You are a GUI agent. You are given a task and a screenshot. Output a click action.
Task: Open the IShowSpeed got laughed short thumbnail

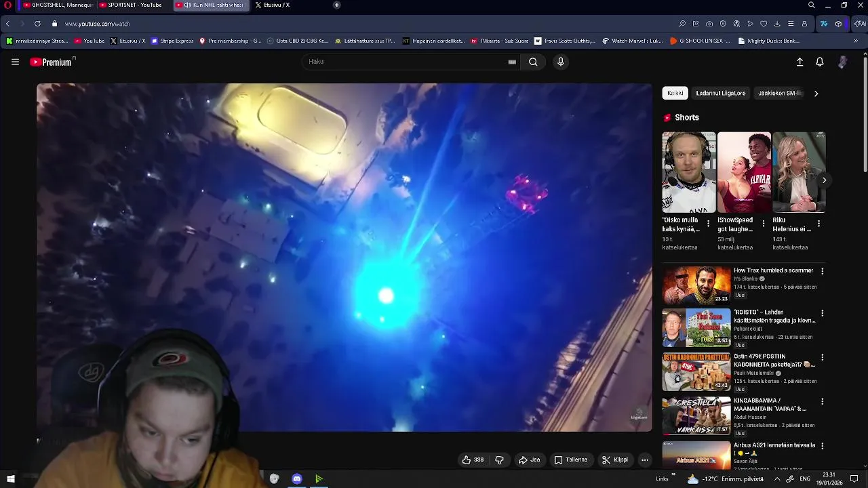[744, 172]
